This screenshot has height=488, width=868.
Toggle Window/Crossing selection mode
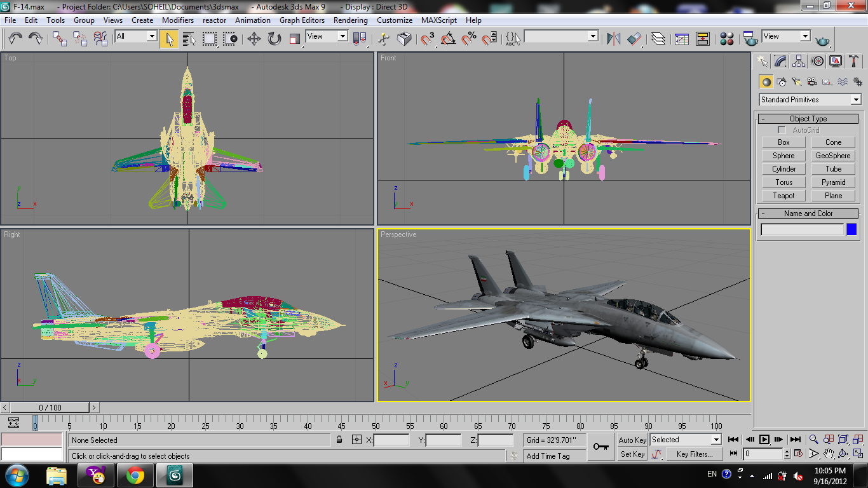[x=230, y=39]
